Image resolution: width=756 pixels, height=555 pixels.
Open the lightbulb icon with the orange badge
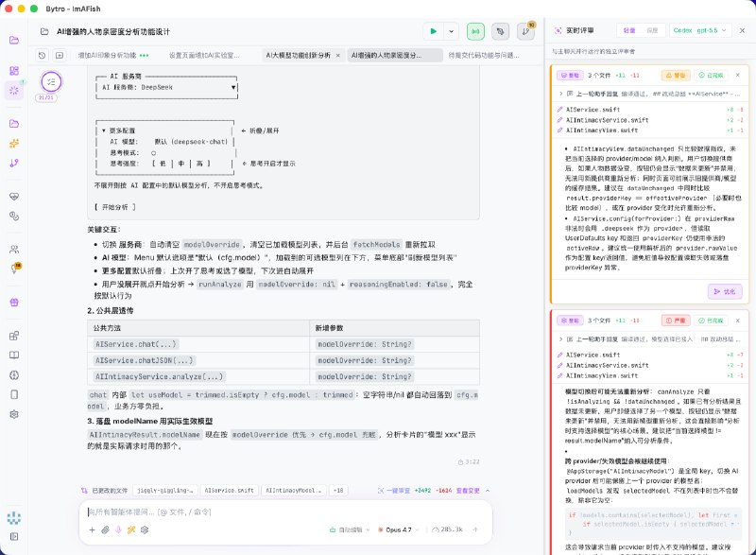14,269
